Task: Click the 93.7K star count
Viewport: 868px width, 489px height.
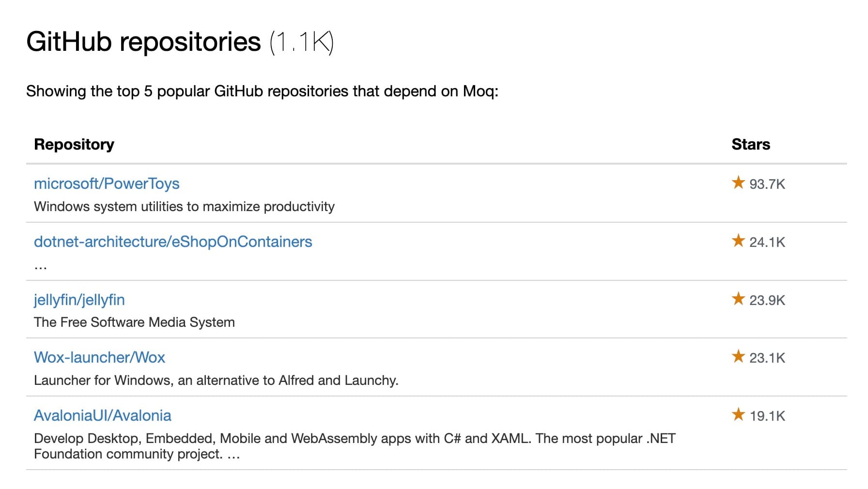Action: tap(767, 184)
